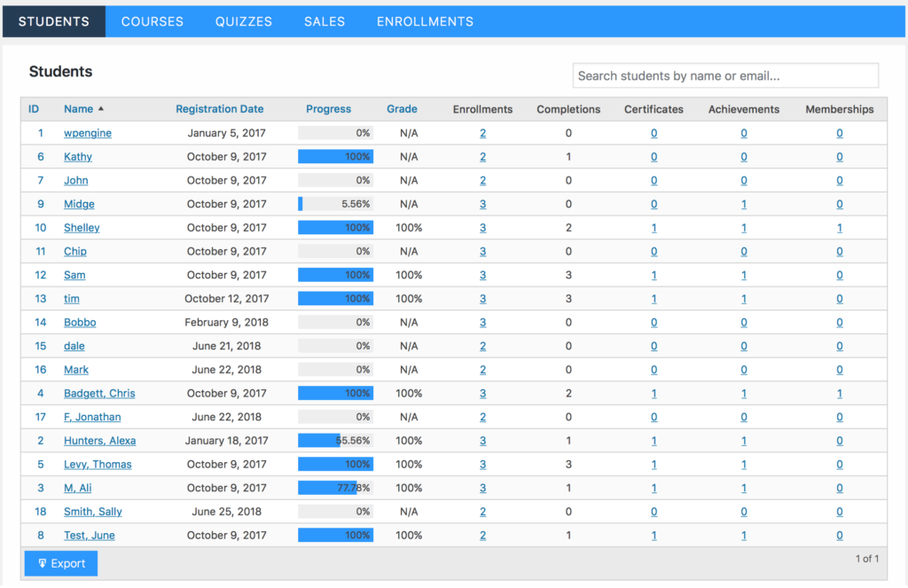Sort students by Grade header
Screen dimensions: 908x588
(x=402, y=109)
